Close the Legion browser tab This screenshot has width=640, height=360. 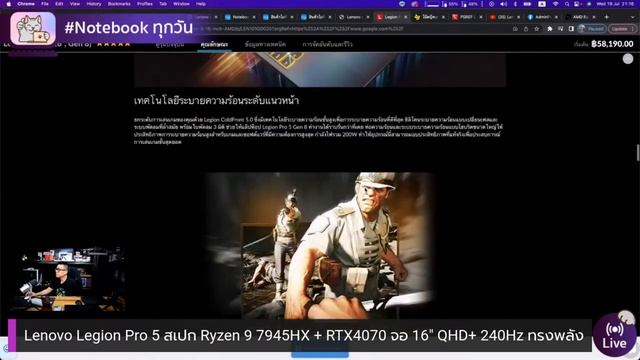click(405, 17)
